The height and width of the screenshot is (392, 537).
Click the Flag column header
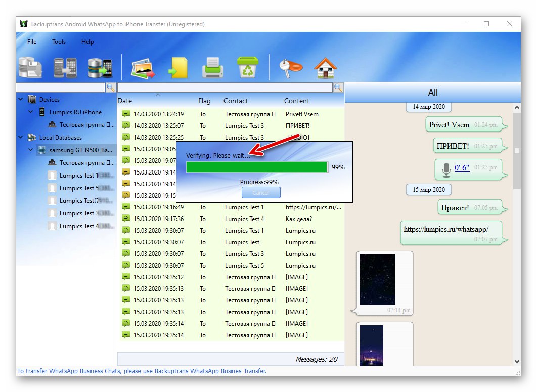pos(204,101)
